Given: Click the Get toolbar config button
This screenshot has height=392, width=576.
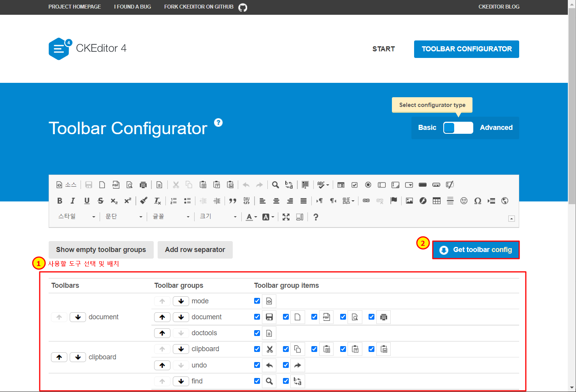Looking at the screenshot, I should point(476,250).
